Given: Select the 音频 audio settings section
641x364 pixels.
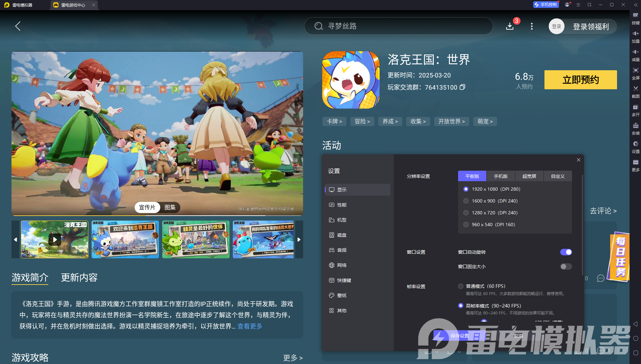Looking at the screenshot, I should (x=342, y=250).
